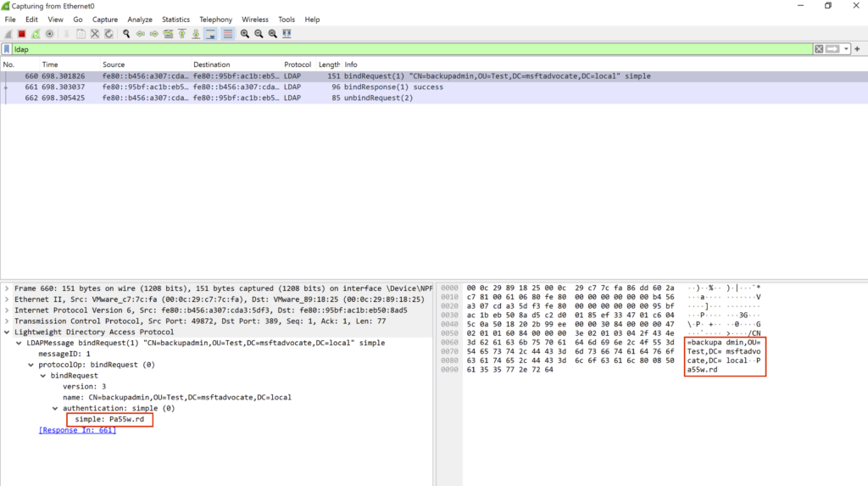Collapse the authentication: simple (0) node
Screen dimensions: 868x486
(55, 408)
